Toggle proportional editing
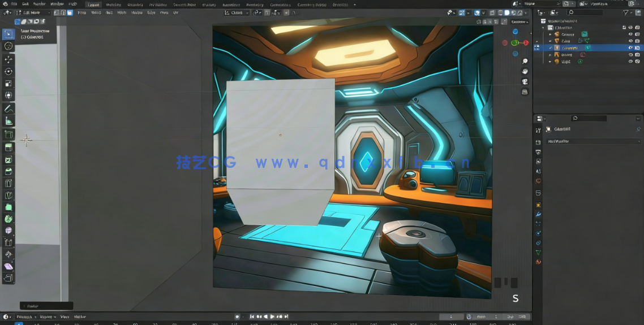This screenshot has height=325, width=644. coord(287,13)
